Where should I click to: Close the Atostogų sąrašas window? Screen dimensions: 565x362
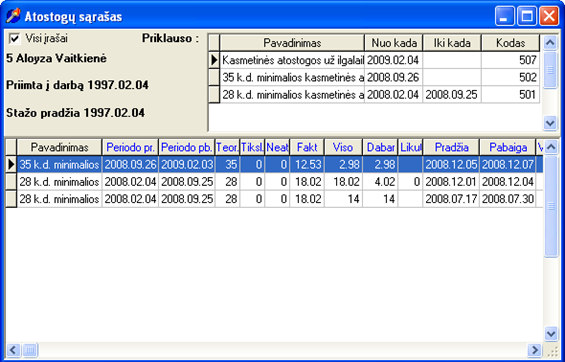tap(549, 16)
